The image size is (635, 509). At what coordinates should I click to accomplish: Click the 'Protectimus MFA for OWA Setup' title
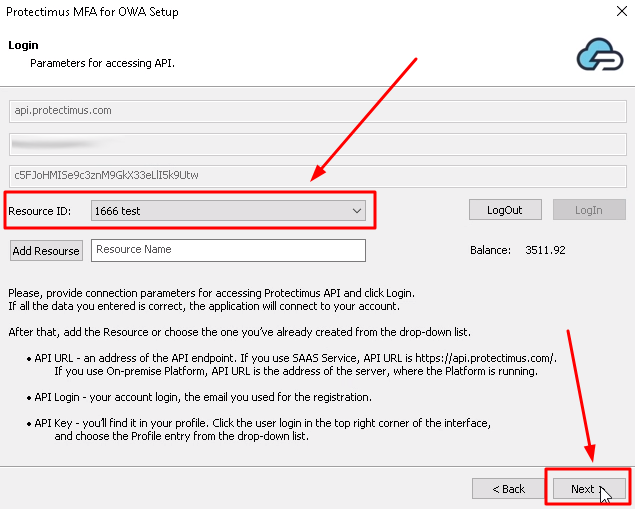(92, 12)
